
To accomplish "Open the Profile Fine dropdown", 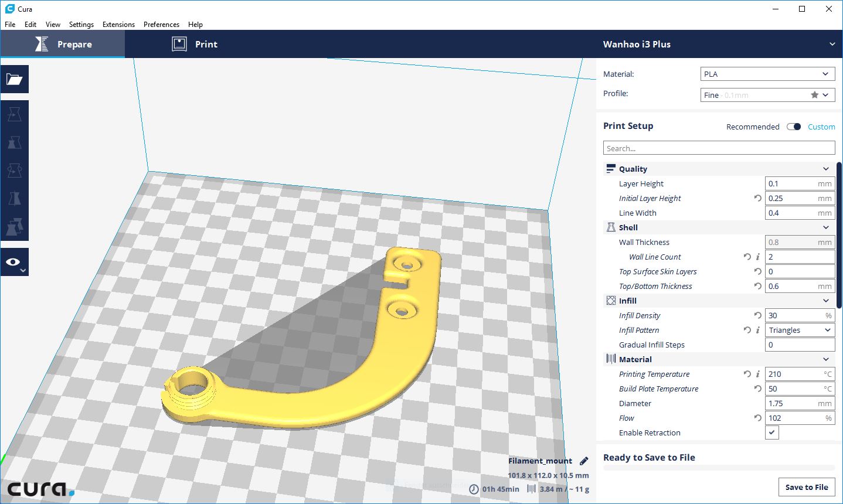I will click(x=768, y=95).
